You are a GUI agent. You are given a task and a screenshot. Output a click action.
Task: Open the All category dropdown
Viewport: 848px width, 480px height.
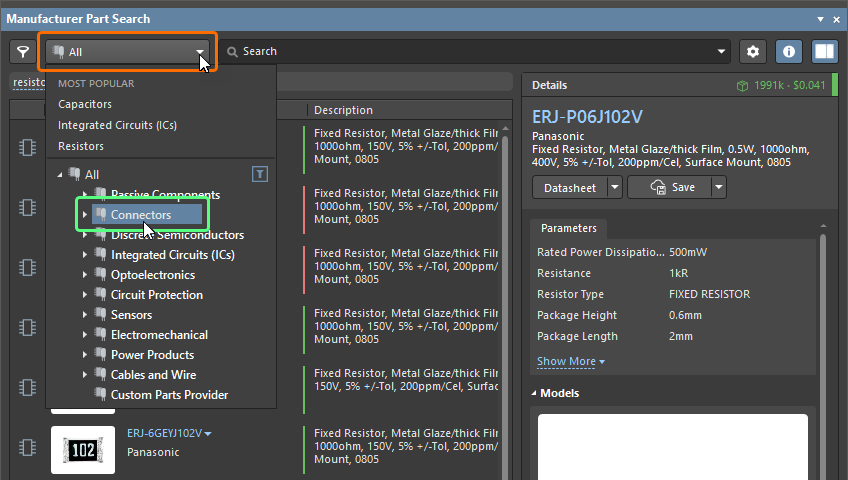128,52
